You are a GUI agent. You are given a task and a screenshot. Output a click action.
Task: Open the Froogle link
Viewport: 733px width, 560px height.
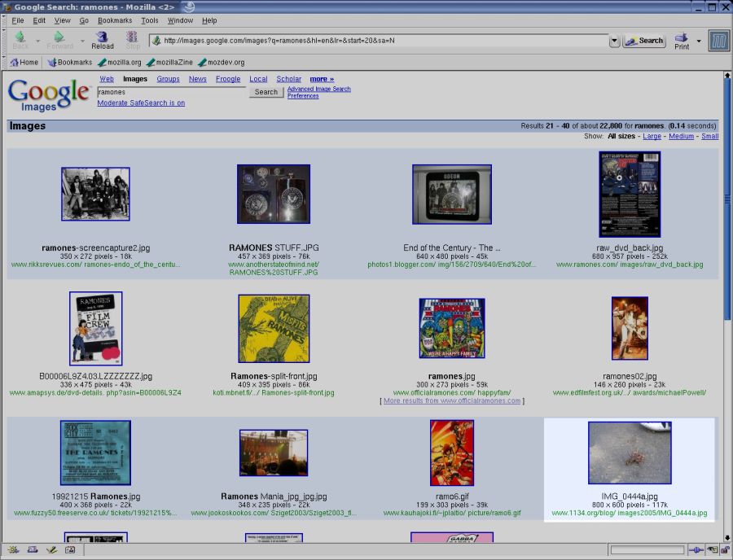[228, 79]
